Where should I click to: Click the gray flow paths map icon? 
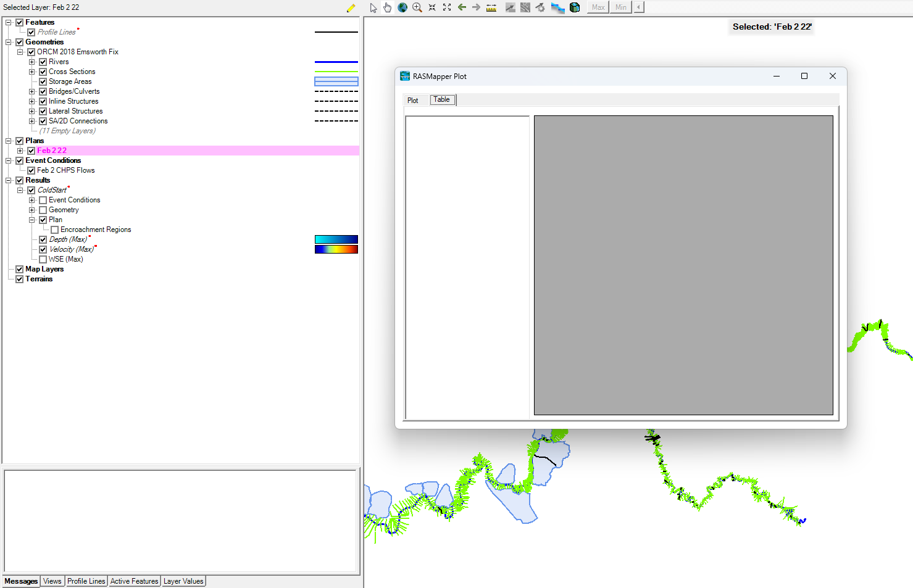(525, 7)
